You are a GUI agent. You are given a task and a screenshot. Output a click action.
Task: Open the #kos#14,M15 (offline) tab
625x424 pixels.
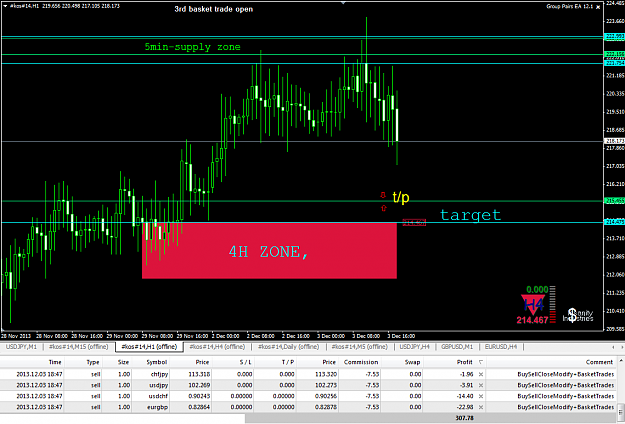pyautogui.click(x=78, y=347)
